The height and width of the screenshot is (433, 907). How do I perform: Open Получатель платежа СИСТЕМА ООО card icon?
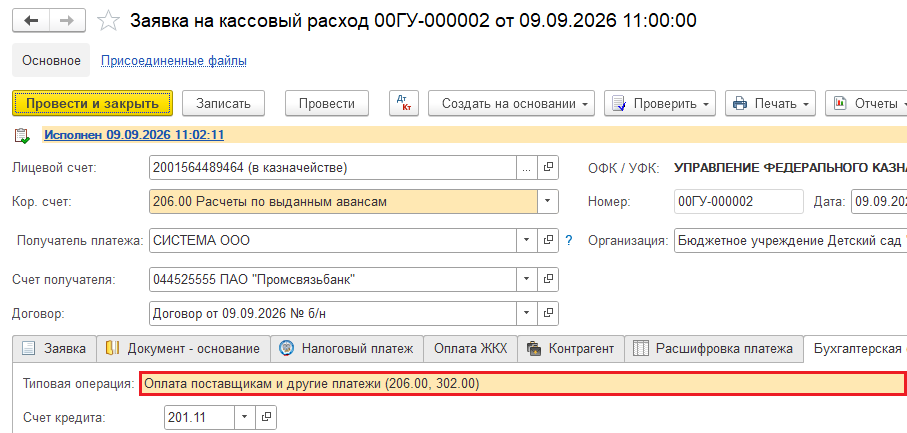pyautogui.click(x=548, y=240)
